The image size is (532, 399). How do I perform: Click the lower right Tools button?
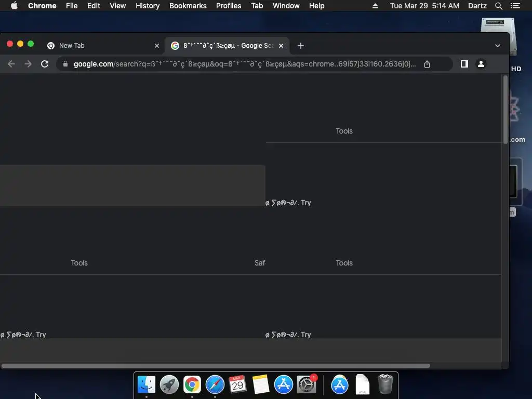pos(344,263)
